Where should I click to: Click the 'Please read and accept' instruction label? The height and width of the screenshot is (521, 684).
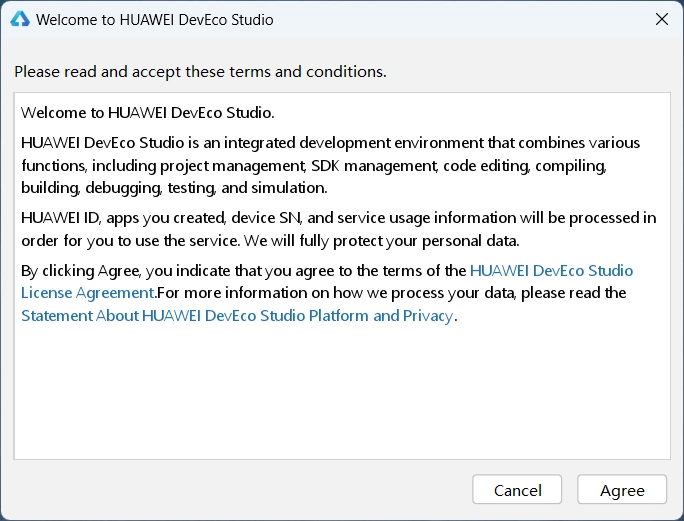click(200, 72)
